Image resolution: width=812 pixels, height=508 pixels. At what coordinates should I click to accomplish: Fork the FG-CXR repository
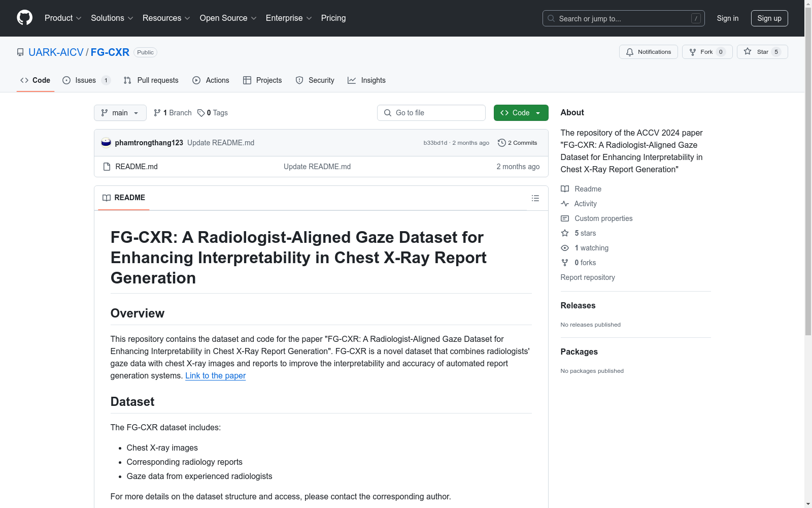(707, 52)
